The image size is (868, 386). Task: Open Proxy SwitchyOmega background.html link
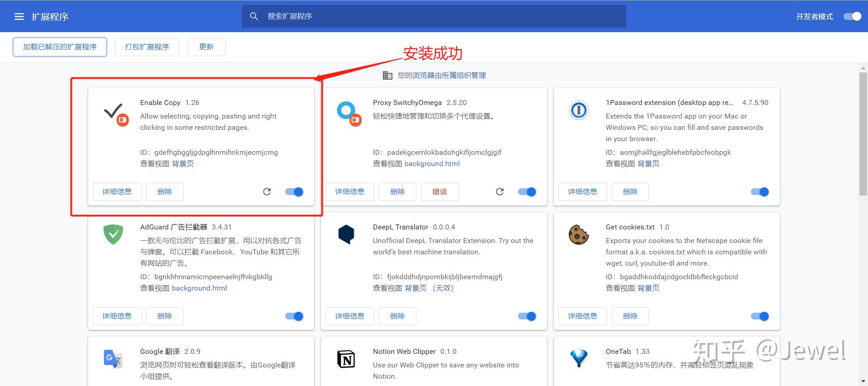(x=432, y=164)
